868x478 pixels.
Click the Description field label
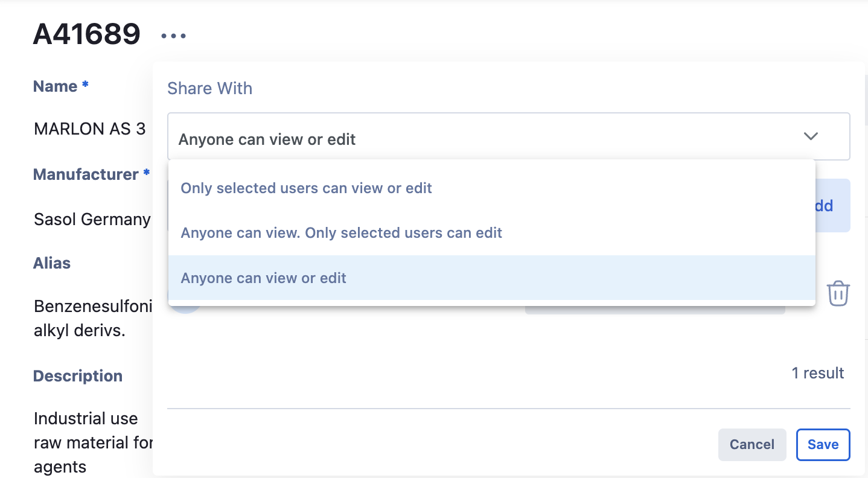tap(78, 376)
